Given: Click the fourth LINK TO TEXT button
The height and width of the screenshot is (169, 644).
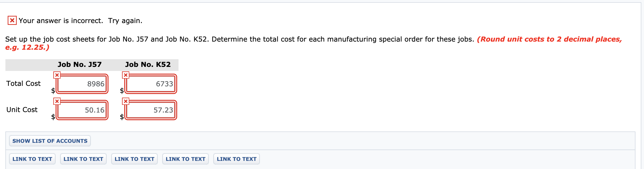Looking at the screenshot, I should coord(186,159).
